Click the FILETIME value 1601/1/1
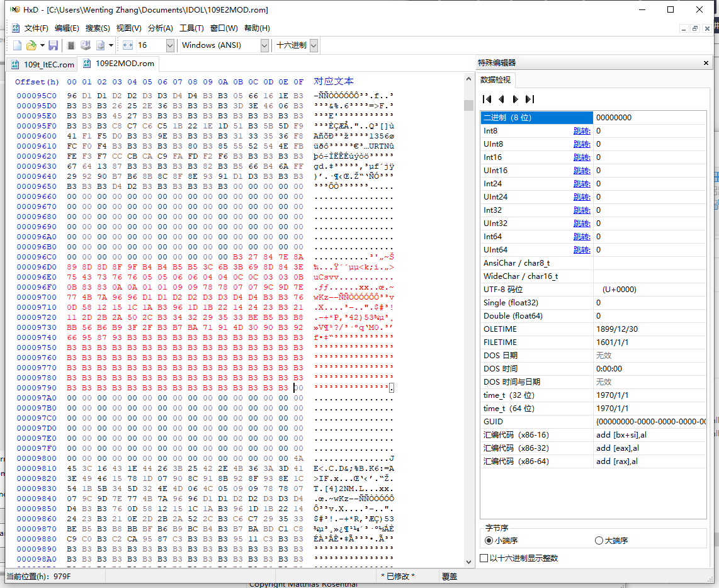 (612, 342)
